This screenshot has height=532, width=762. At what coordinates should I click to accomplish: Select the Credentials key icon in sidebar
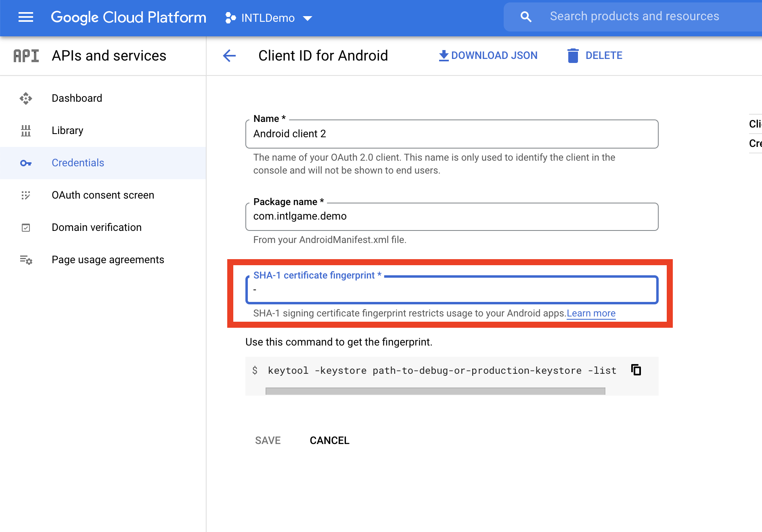click(26, 163)
